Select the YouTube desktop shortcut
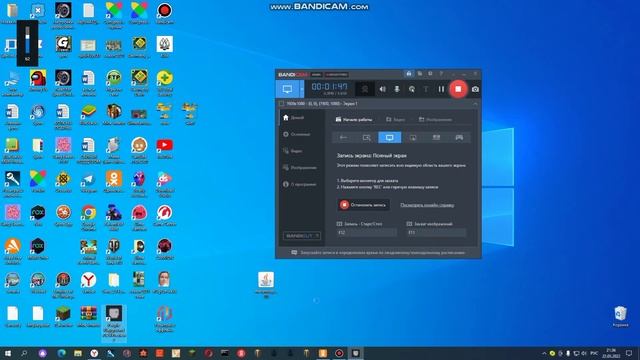The width and height of the screenshot is (640, 360). point(164,148)
